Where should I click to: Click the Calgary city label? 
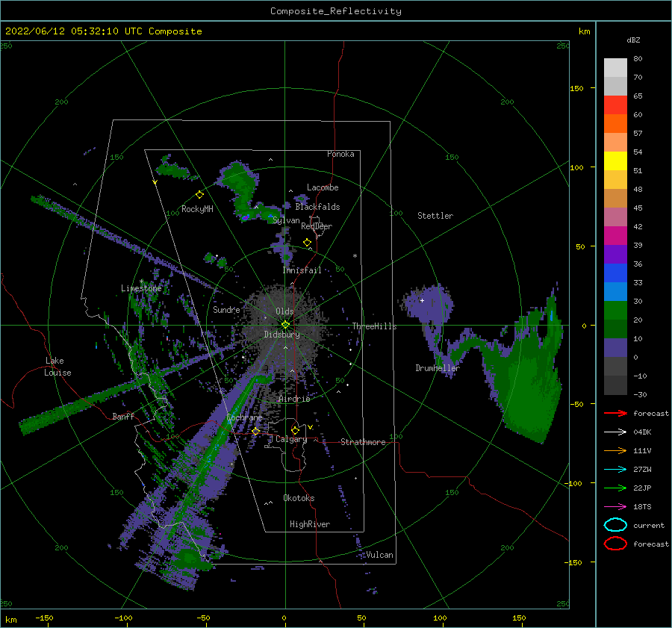click(291, 439)
